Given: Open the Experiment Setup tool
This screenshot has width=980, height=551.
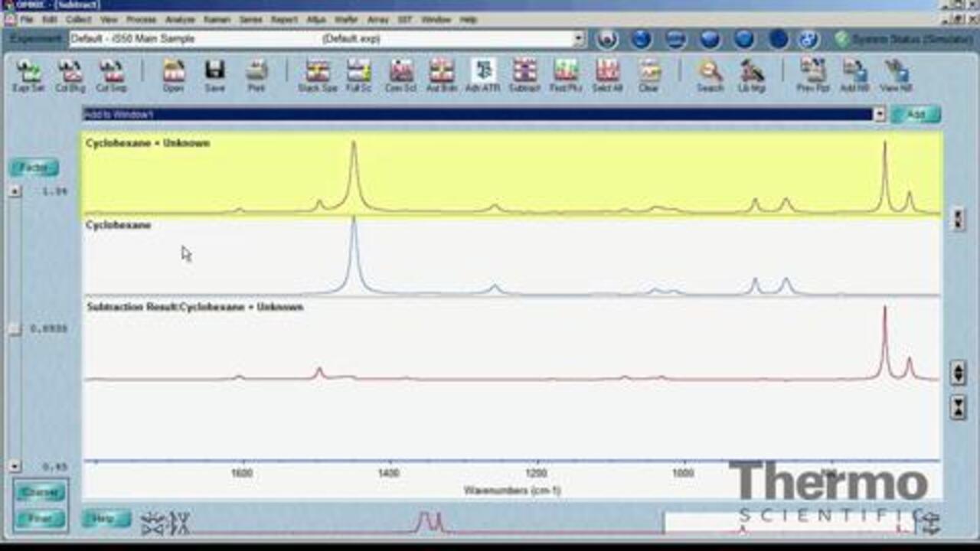Looking at the screenshot, I should coord(29,75).
